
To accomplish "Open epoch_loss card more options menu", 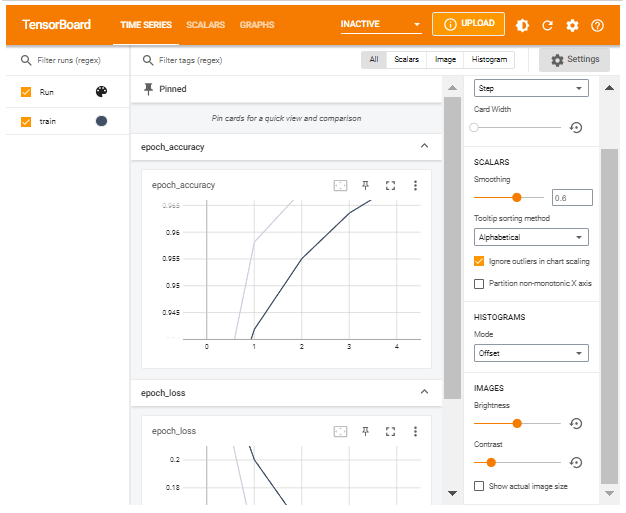I will click(415, 431).
